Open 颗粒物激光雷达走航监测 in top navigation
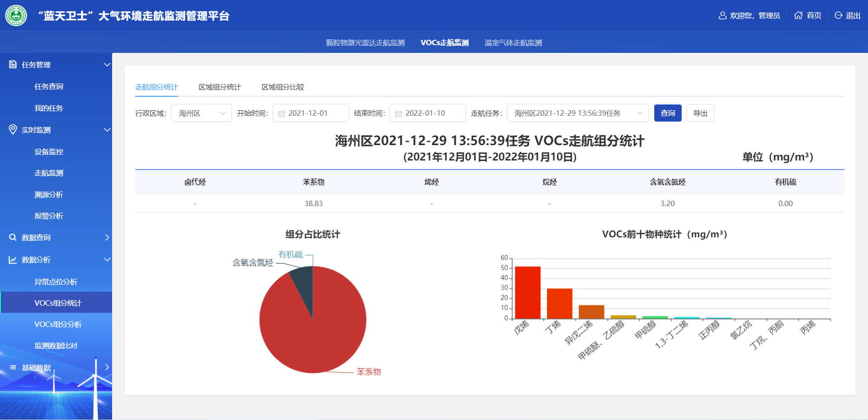This screenshot has height=420, width=868. click(x=365, y=42)
